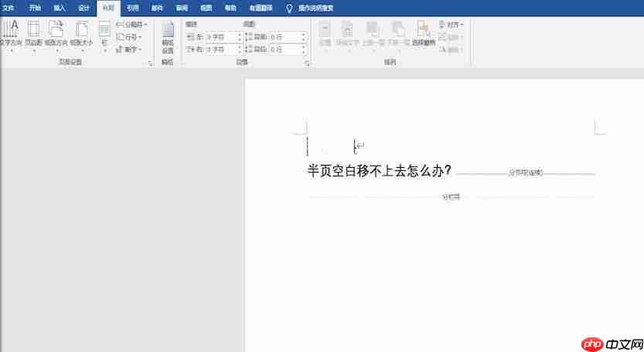Switch to the Help (帮助) tab
The image size is (644, 352).
click(x=230, y=9)
